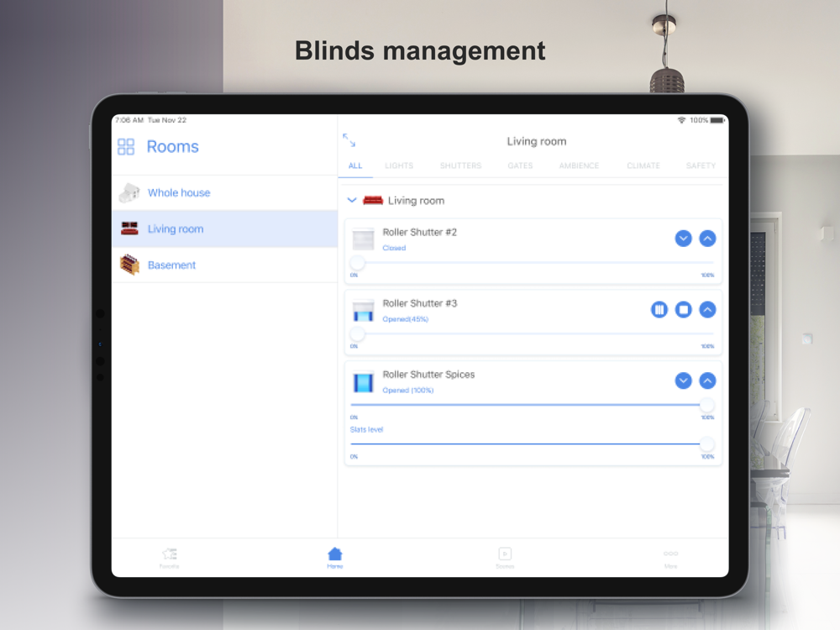Click Roller Shutter #3 thumbnail icon
840x630 pixels.
pos(363,311)
